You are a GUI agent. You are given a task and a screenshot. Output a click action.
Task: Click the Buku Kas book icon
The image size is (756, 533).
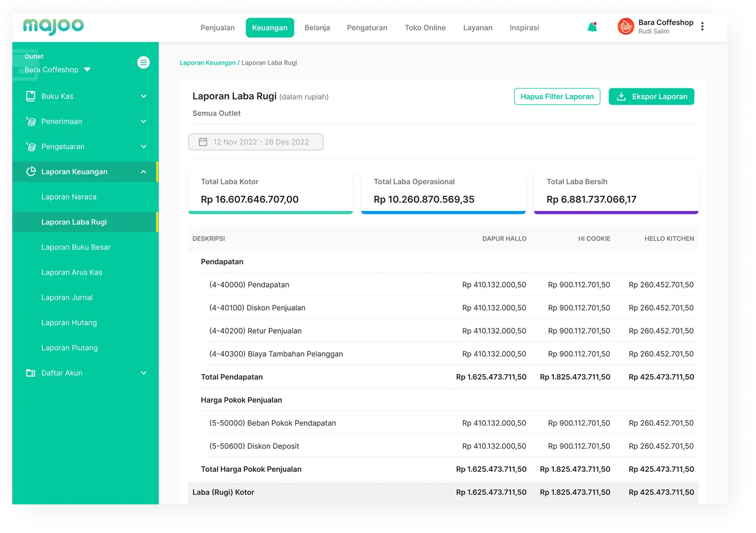[x=31, y=96]
